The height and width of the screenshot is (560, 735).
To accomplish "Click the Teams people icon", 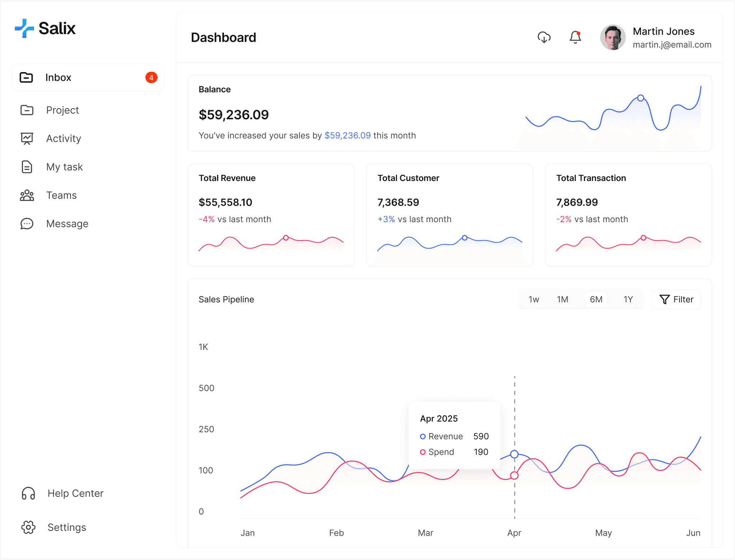I will click(27, 195).
